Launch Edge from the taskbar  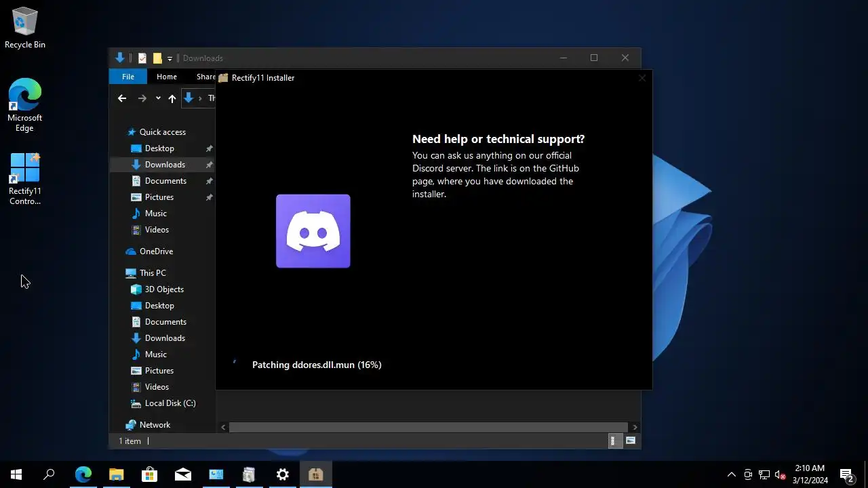pyautogui.click(x=83, y=474)
